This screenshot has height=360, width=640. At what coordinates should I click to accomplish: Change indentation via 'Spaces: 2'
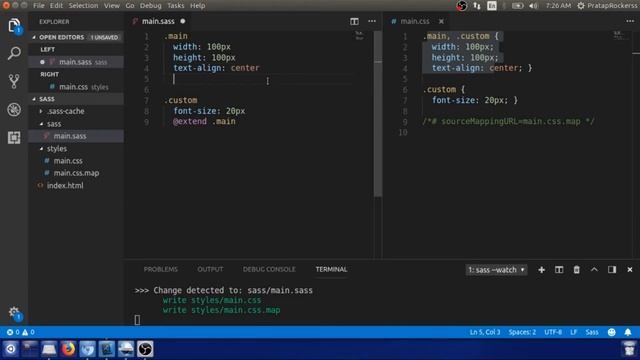point(522,332)
